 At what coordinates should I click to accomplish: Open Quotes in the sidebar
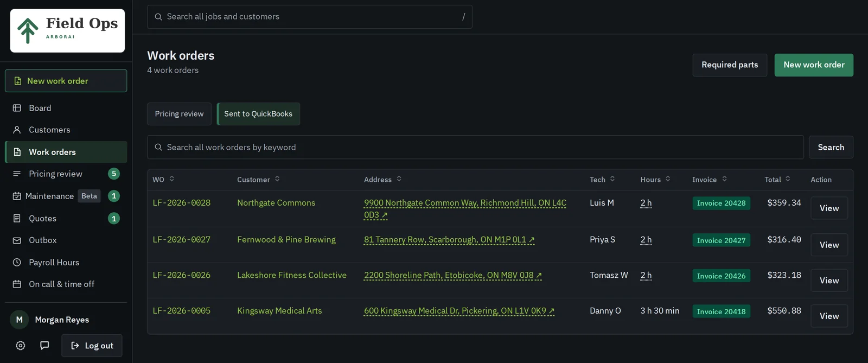click(66, 218)
